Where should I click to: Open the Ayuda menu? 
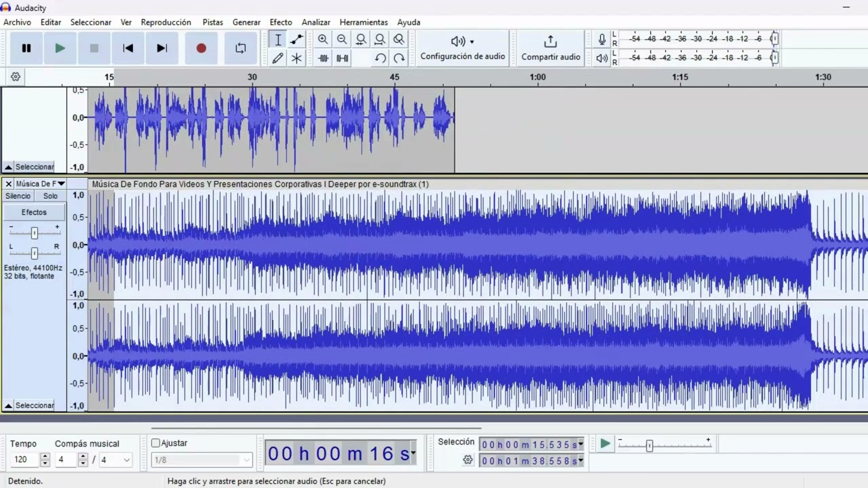(409, 22)
